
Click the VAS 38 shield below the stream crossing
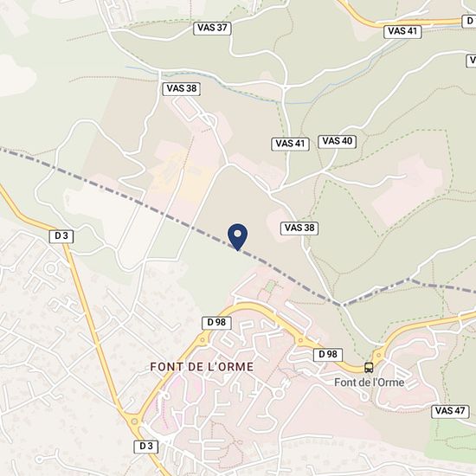coord(182,89)
